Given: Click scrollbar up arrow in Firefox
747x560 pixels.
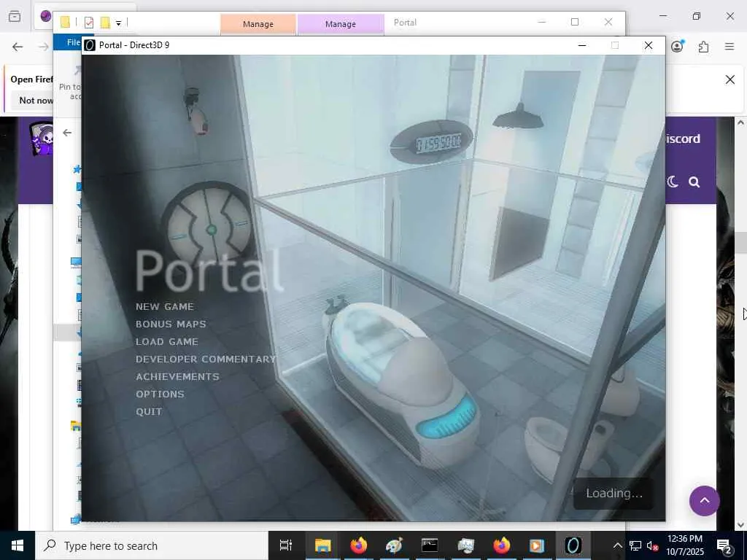Looking at the screenshot, I should (741, 122).
